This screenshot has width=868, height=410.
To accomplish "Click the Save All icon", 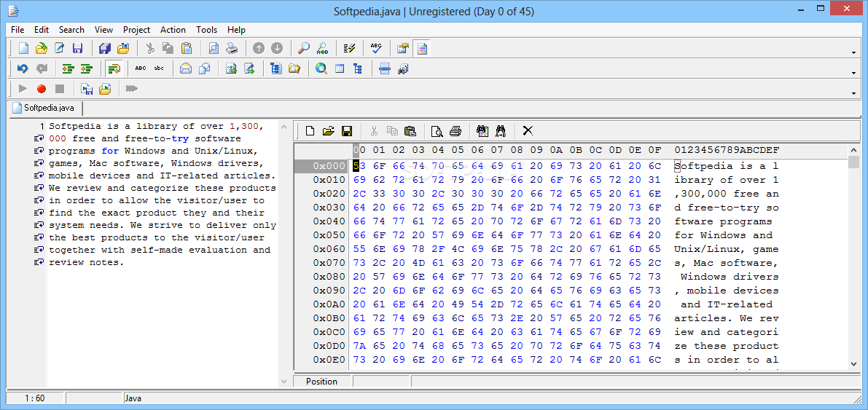I will (105, 49).
